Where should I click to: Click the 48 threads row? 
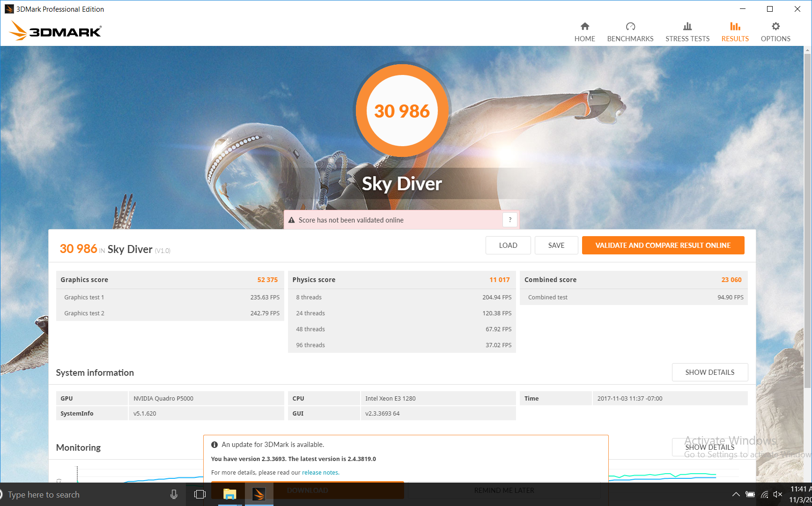tap(402, 329)
